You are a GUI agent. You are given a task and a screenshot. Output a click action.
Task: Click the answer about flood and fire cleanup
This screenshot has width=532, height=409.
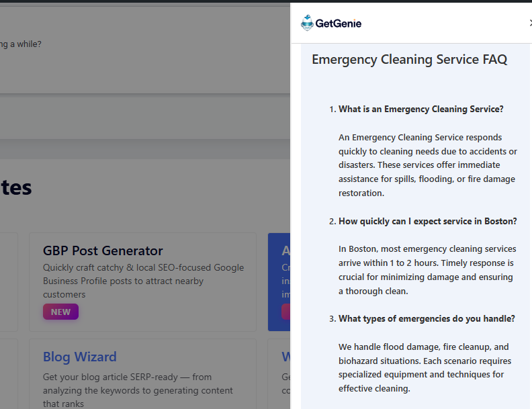point(425,367)
